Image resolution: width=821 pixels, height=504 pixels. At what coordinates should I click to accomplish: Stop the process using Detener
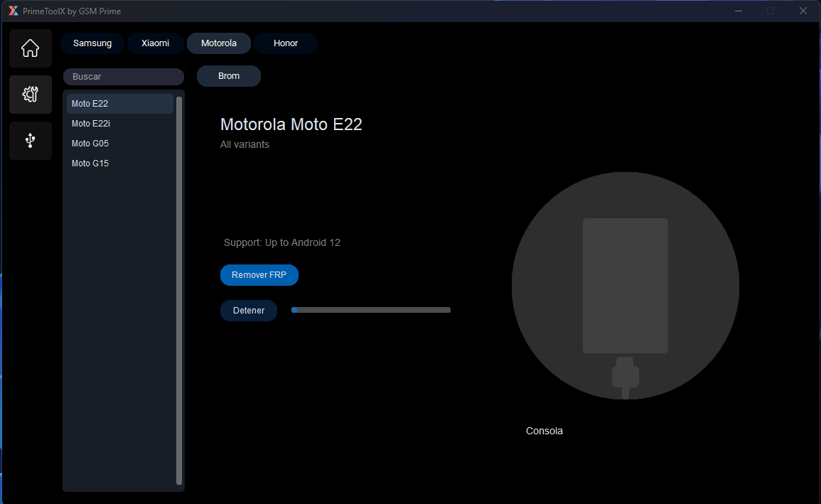coord(248,310)
